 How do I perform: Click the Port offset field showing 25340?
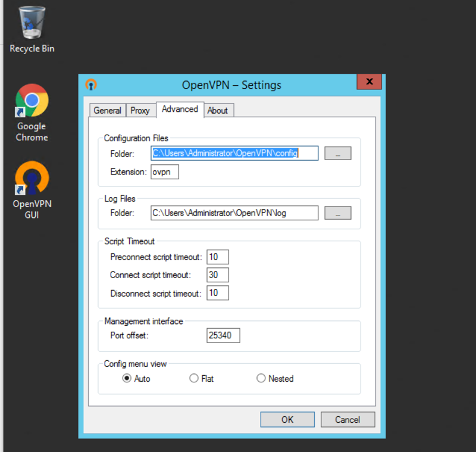tap(223, 335)
